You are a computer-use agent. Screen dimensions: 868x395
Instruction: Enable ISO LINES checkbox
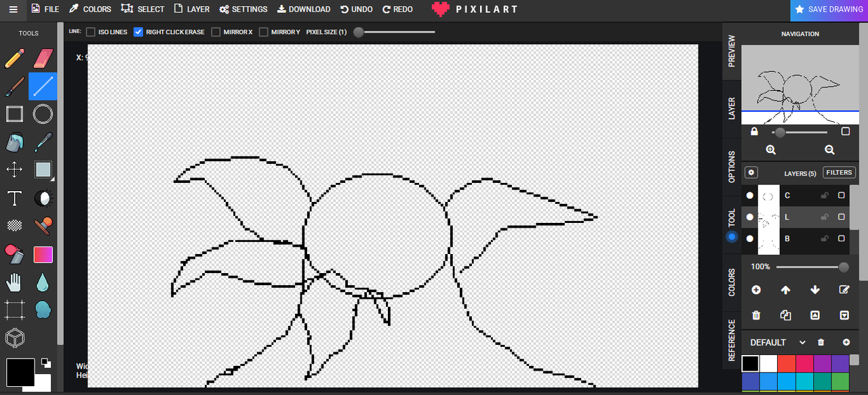point(91,32)
